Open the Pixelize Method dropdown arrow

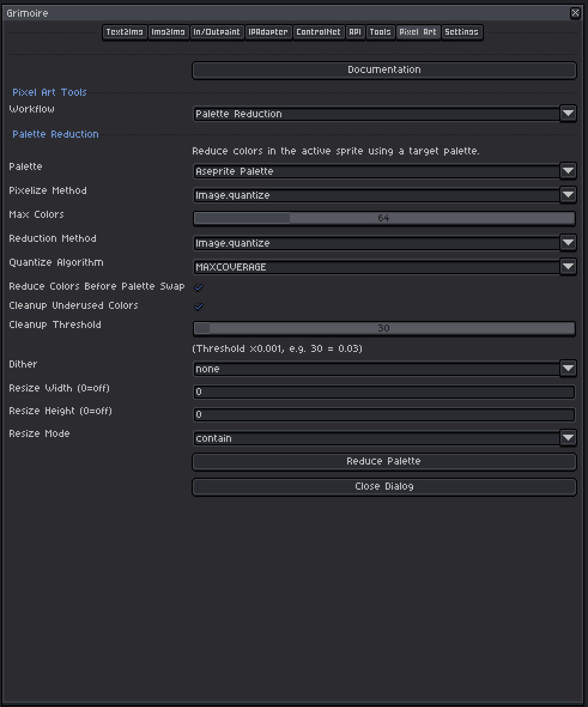568,195
